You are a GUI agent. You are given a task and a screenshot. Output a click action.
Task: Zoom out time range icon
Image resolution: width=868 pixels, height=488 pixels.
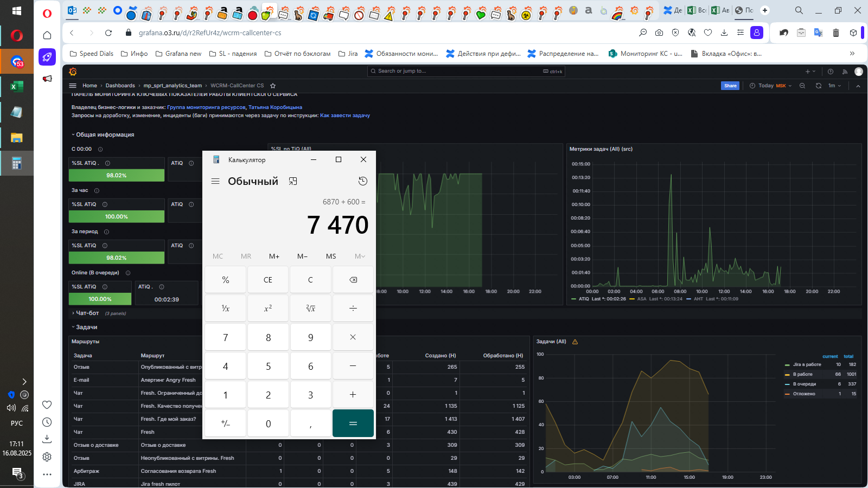(802, 86)
